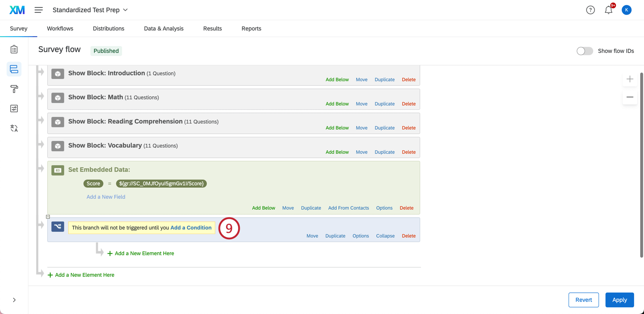Open the Survey options sliders icon

coord(14,108)
